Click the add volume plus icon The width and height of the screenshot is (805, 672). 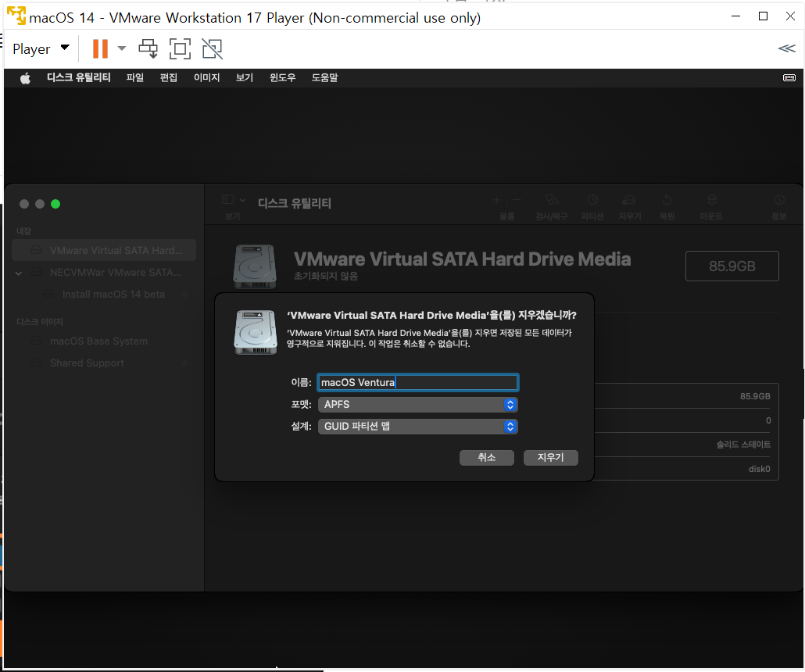[496, 200]
